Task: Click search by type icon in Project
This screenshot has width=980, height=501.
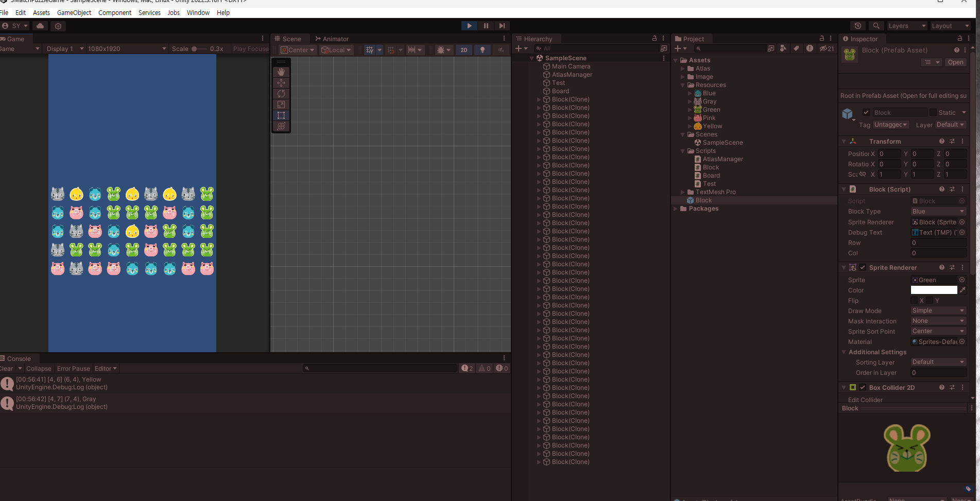Action: (x=783, y=48)
